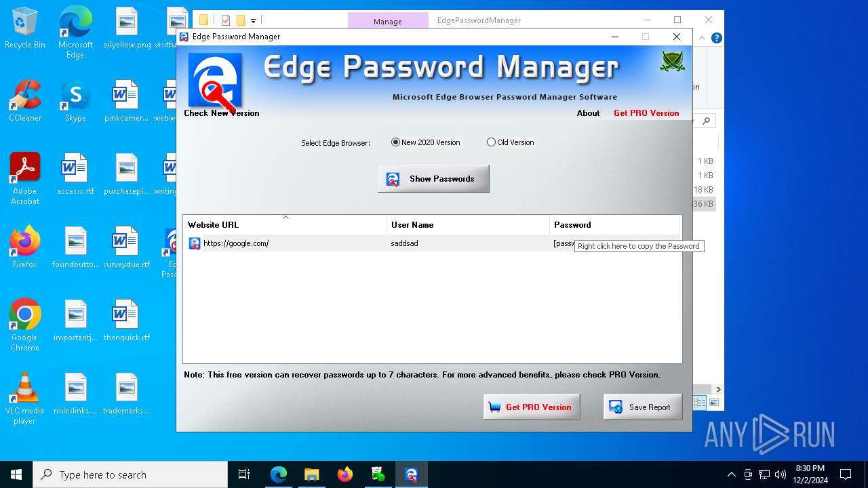Open File Explorer from the taskbar
Screen dimensions: 868x488
[311, 474]
